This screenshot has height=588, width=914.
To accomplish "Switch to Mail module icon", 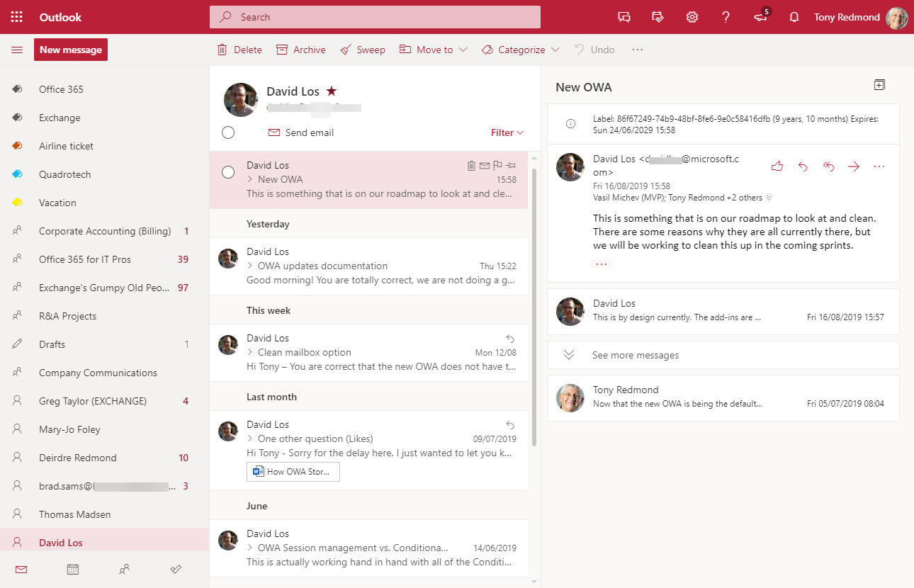I will pos(21,569).
